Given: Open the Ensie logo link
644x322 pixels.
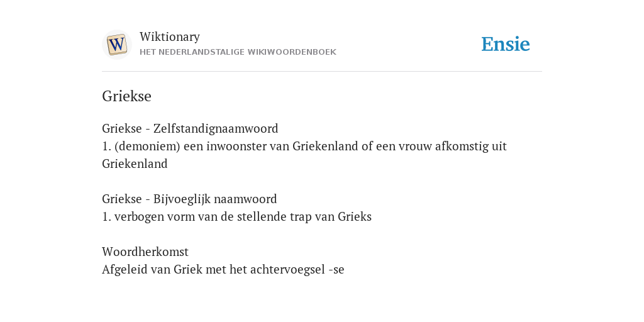Looking at the screenshot, I should [x=506, y=45].
